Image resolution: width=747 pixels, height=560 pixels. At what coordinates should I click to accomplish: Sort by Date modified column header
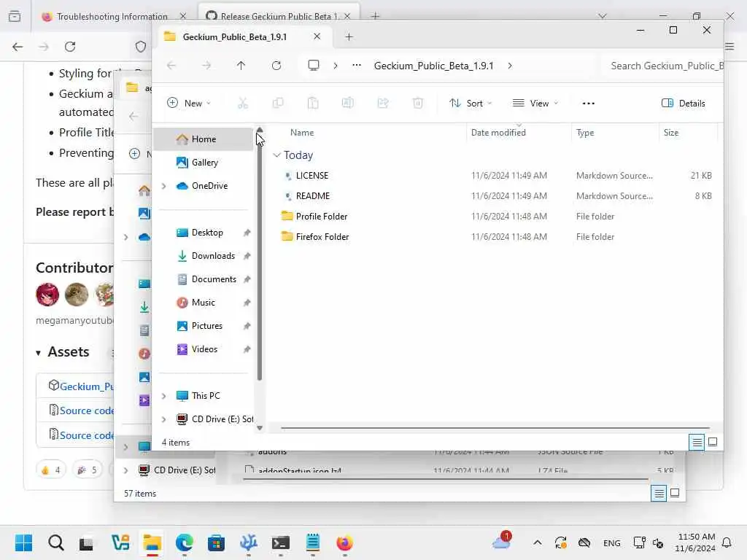click(x=498, y=133)
